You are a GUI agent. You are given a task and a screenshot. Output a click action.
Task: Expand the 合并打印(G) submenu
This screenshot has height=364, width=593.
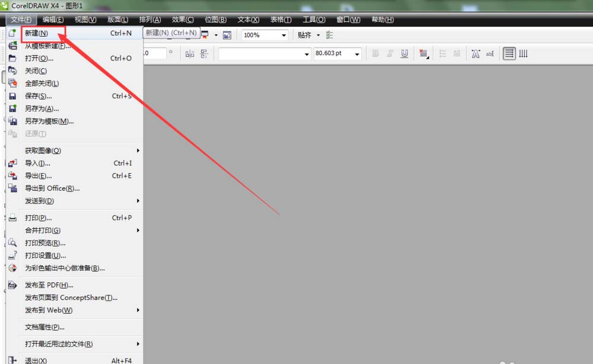(76, 230)
